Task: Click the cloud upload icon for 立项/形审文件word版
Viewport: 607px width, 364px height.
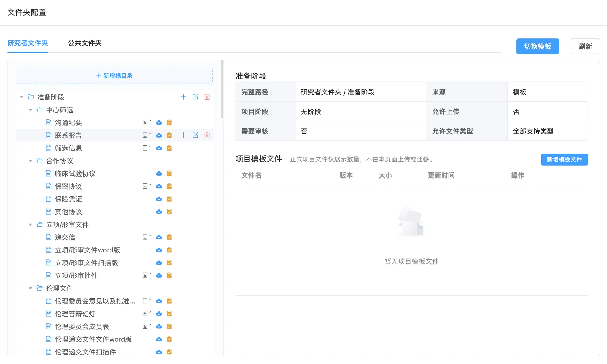Action: tap(159, 250)
